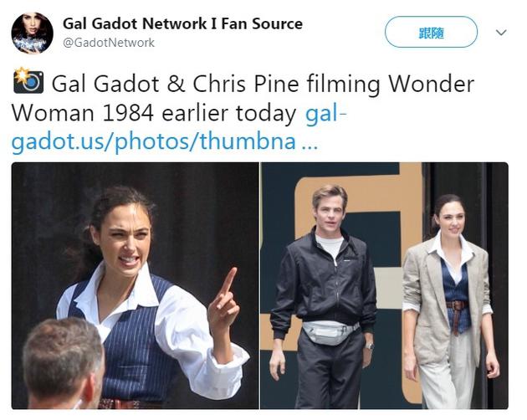Image resolution: width=527 pixels, height=420 pixels.
Task: Click the "gal-" link start on second line
Action: click(x=325, y=113)
